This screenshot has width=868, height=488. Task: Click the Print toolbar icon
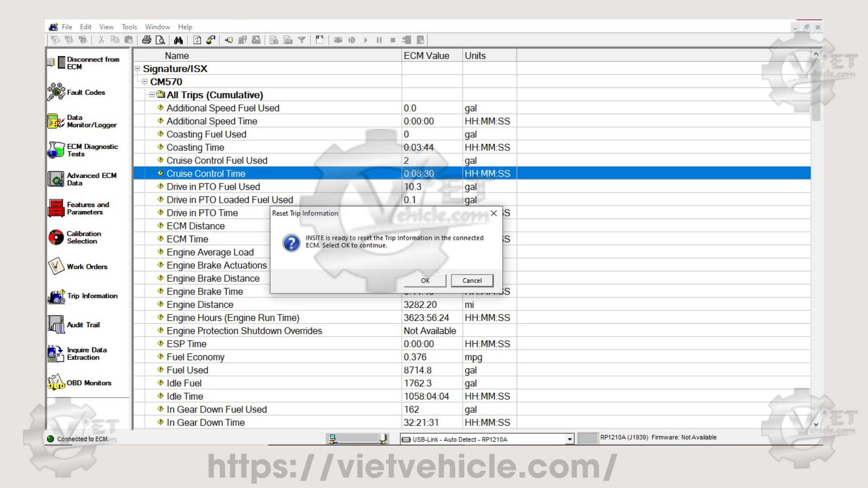[146, 40]
